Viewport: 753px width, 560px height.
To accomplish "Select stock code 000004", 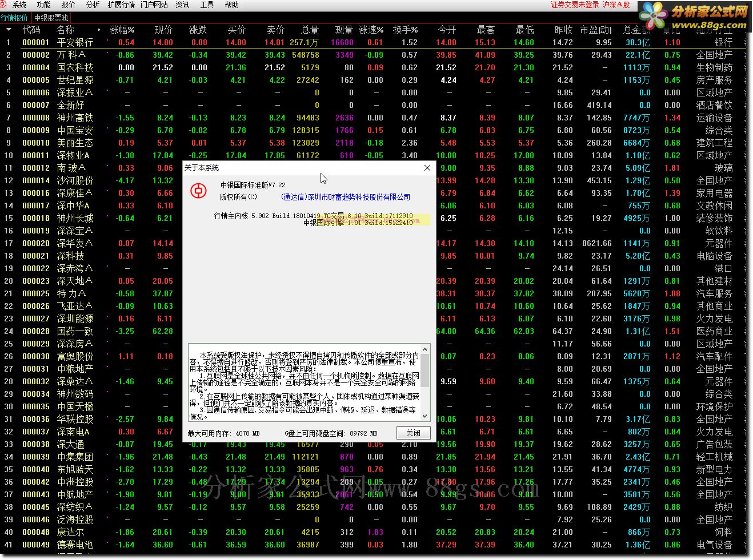I will (36, 67).
